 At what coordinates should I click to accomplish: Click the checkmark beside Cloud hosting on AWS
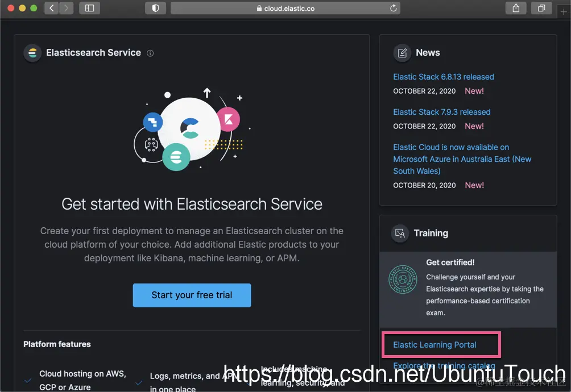28,381
